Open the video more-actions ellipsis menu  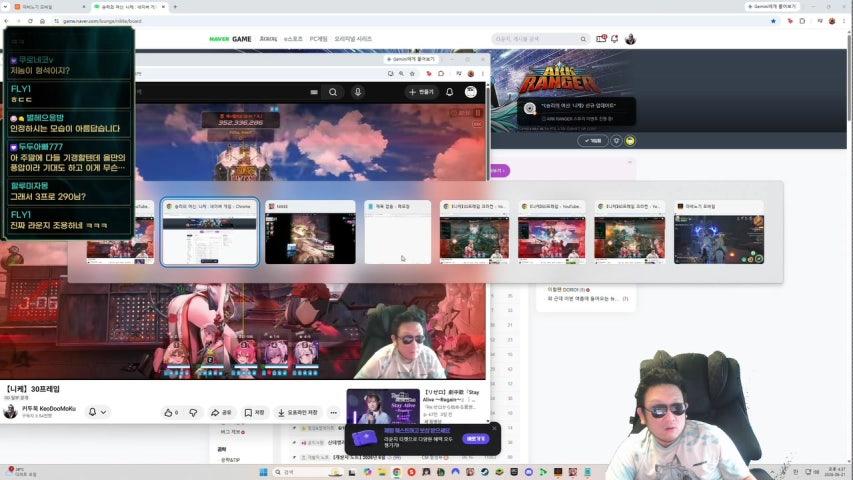click(x=333, y=413)
